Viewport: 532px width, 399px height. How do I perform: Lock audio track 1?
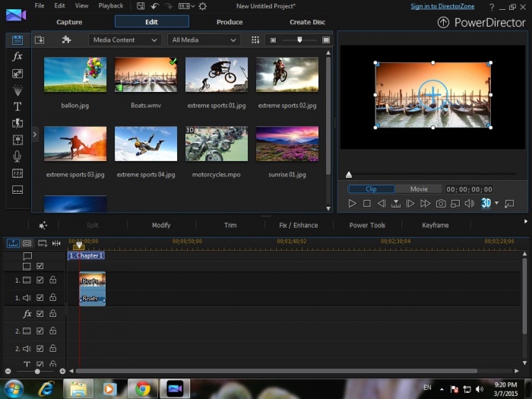(53, 298)
